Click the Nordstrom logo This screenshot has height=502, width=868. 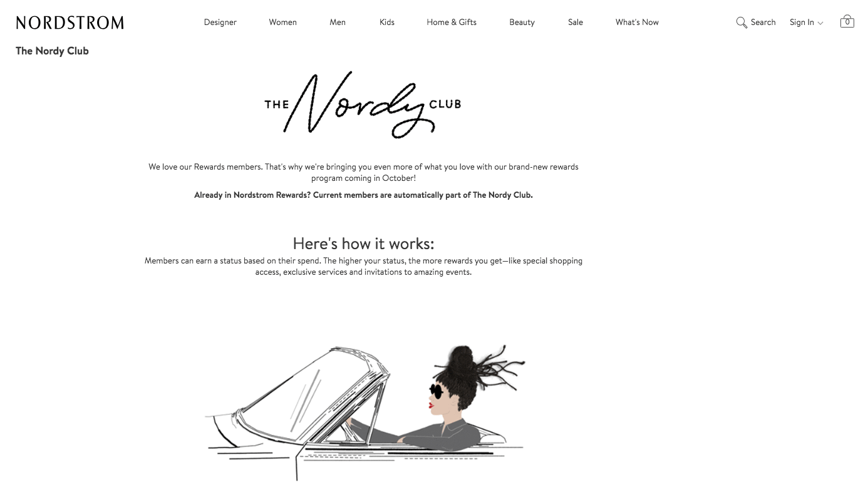click(x=70, y=23)
